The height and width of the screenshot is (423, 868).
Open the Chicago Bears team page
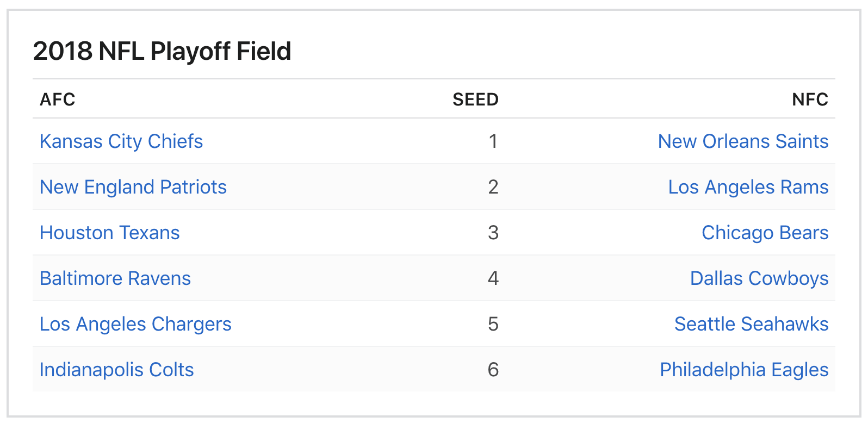tap(765, 233)
